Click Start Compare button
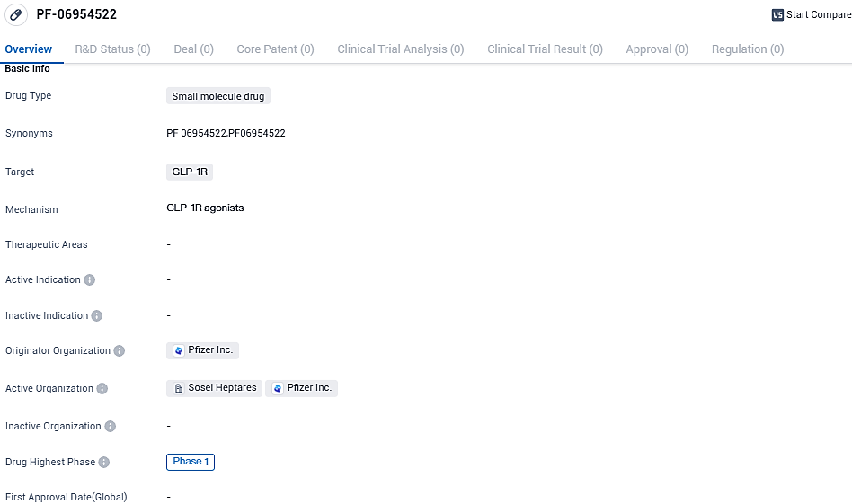The height and width of the screenshot is (504, 852). pyautogui.click(x=817, y=15)
